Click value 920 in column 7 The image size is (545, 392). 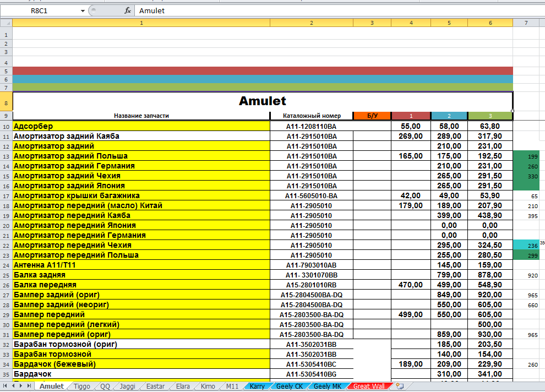[x=526, y=275]
